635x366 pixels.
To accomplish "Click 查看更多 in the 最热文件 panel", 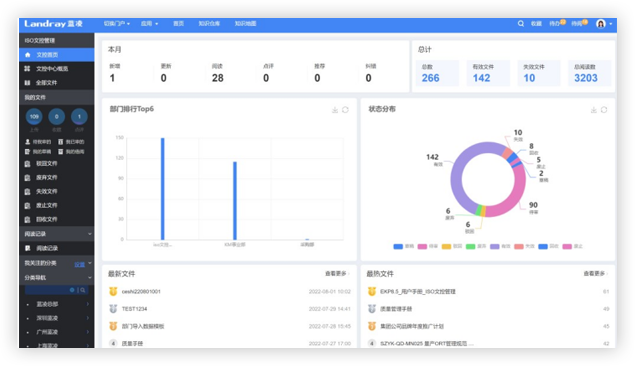I will [x=596, y=274].
